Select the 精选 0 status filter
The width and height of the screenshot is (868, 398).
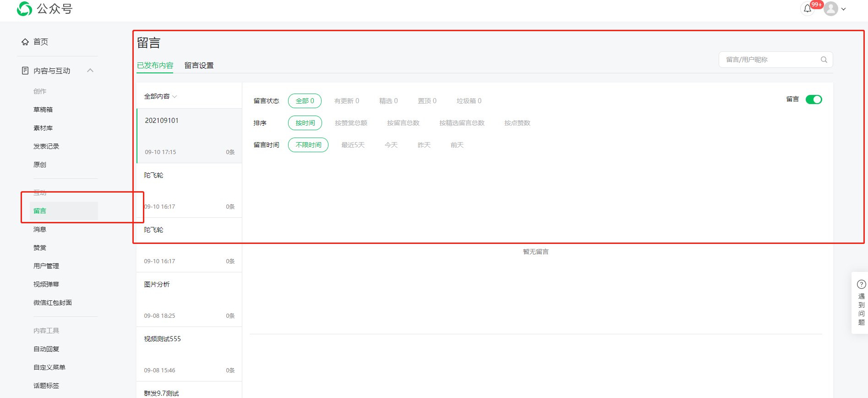[388, 101]
